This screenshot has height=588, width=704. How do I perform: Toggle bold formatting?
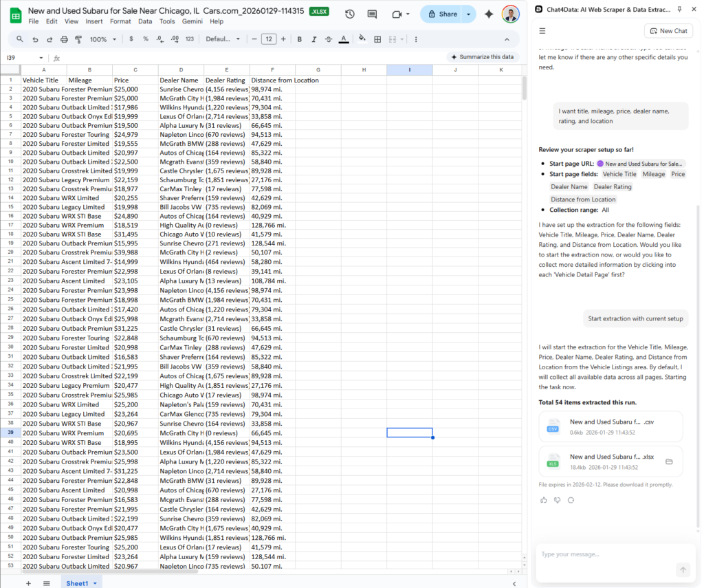point(299,39)
